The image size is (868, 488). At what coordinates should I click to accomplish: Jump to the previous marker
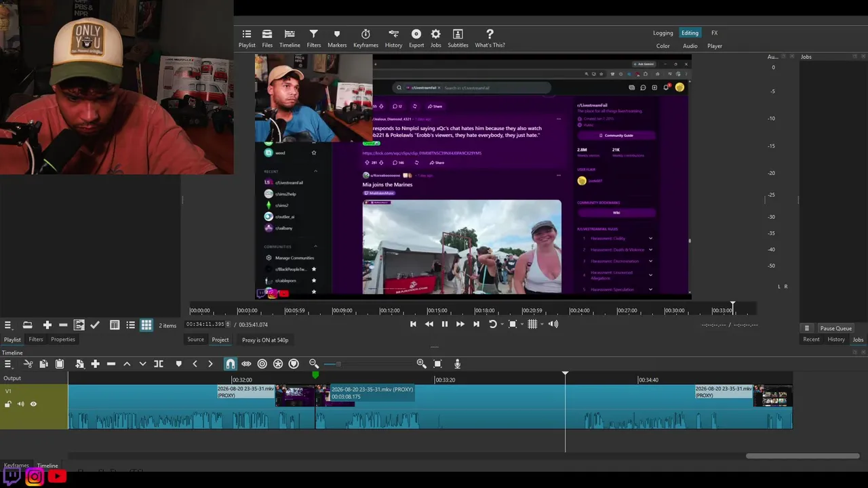coord(195,364)
